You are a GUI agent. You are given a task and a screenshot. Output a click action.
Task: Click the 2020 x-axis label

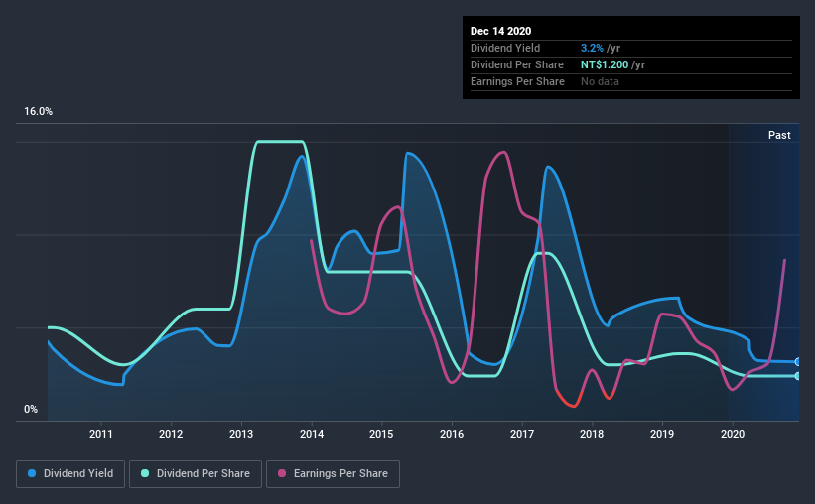(733, 434)
